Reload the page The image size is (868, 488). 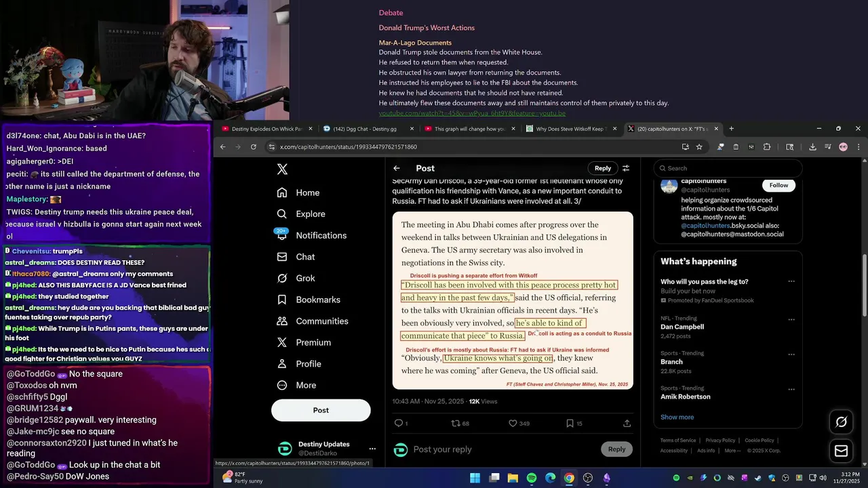tap(254, 147)
